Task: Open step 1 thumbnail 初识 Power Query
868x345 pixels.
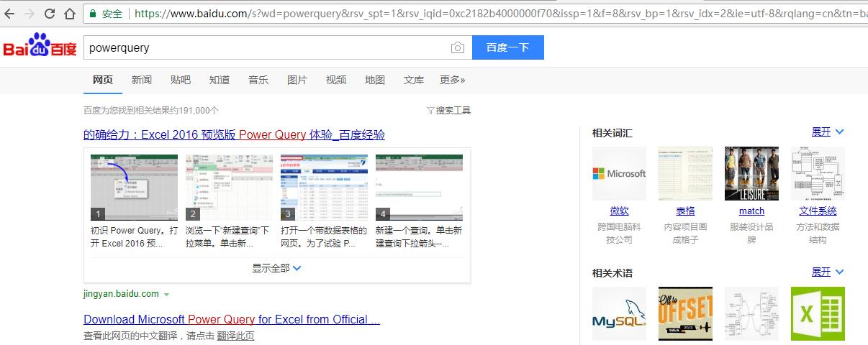Action: (x=134, y=187)
